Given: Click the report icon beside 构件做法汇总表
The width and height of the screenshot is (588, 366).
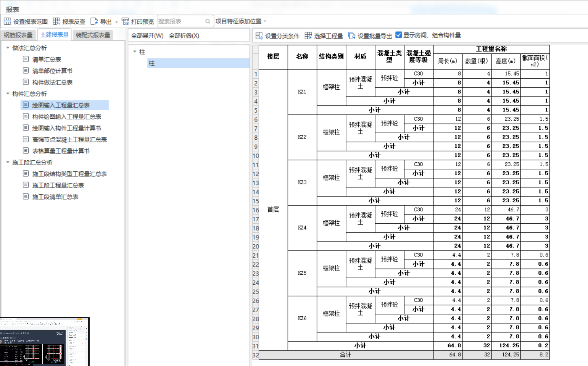Looking at the screenshot, I should coord(26,82).
